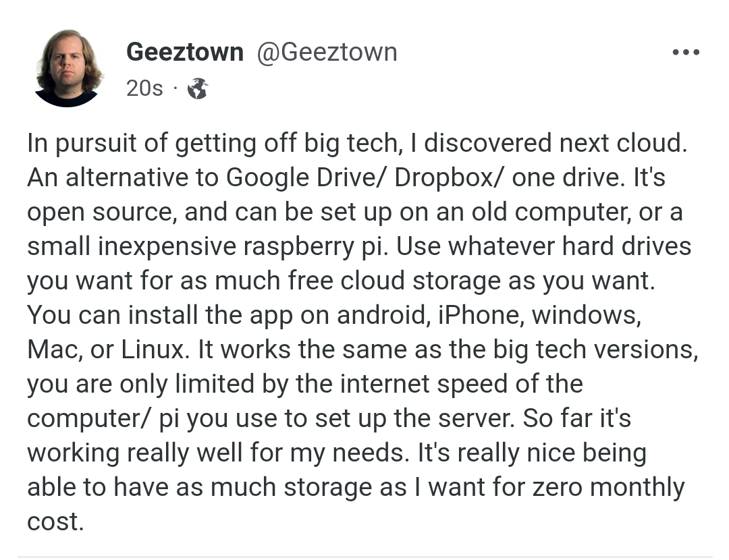This screenshot has height=560, width=729.
Task: Click the bold Geeztown display name
Action: (x=184, y=52)
